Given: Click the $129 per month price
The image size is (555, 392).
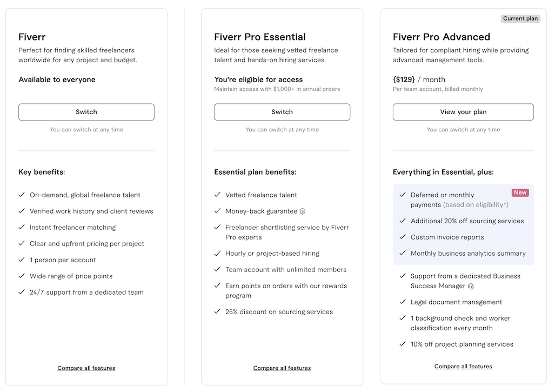Looking at the screenshot, I should 419,79.
